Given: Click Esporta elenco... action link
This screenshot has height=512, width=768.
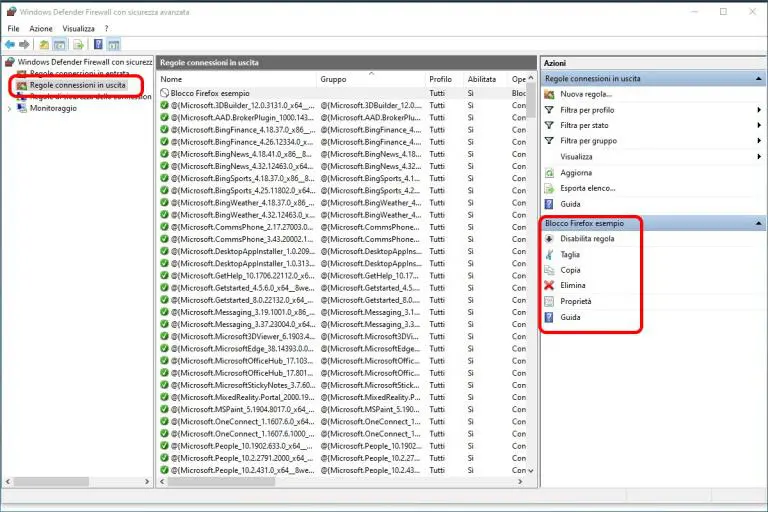Looking at the screenshot, I should point(588,188).
